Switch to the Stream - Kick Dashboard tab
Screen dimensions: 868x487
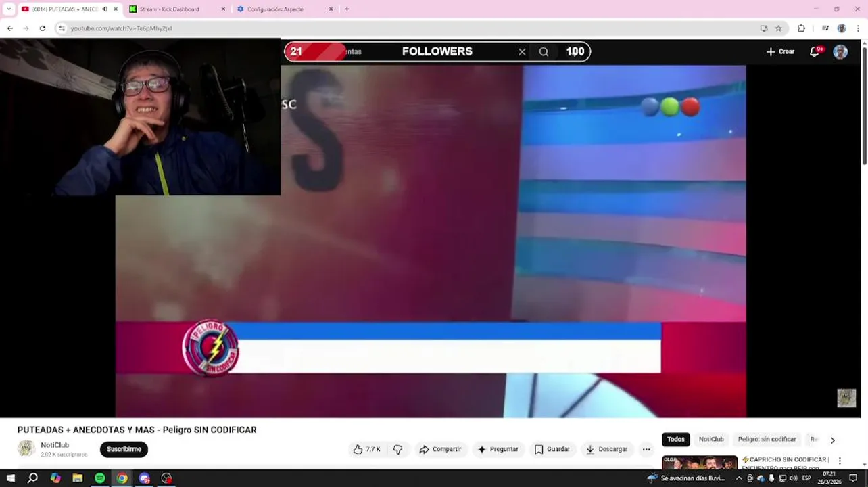[x=176, y=9]
